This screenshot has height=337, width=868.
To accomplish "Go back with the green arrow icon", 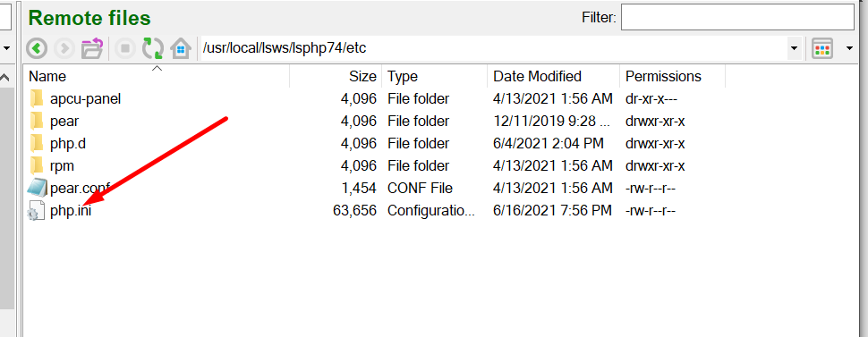I will tap(37, 48).
